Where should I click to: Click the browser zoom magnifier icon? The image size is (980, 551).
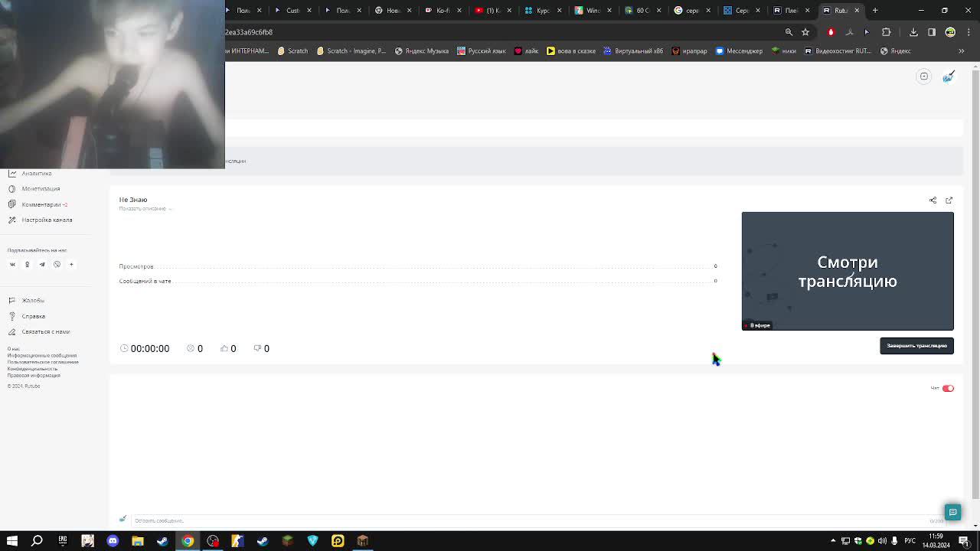tap(789, 32)
